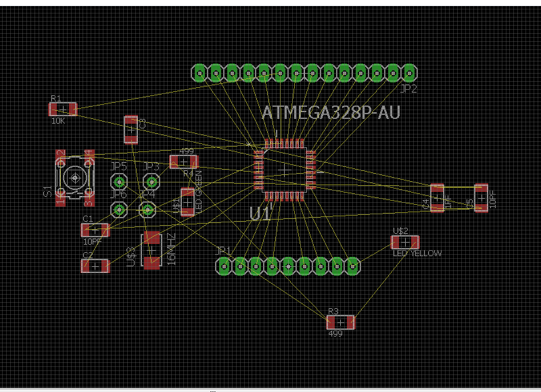541x392 pixels.
Task: Click the 10K value text
Action: (58, 121)
